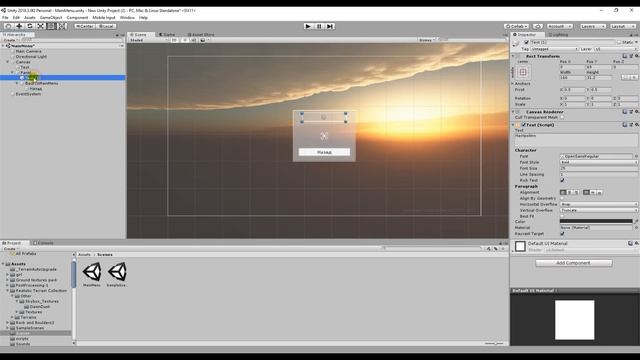Toggle Text (Script) enabled checkbox
Image resolution: width=640 pixels, height=360 pixels.
[523, 125]
